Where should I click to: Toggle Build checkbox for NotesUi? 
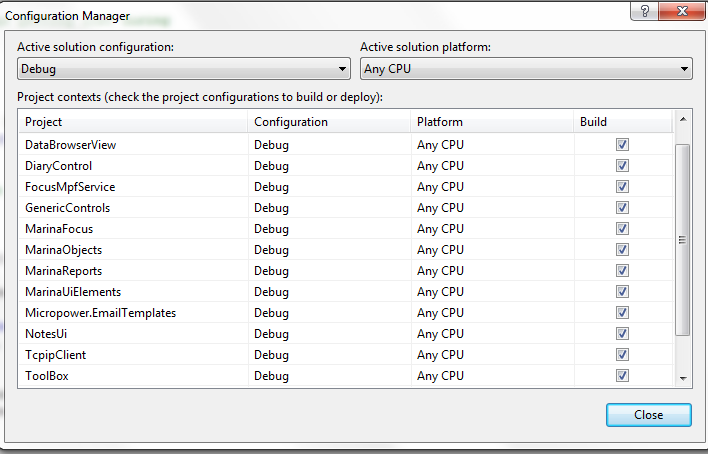click(622, 334)
